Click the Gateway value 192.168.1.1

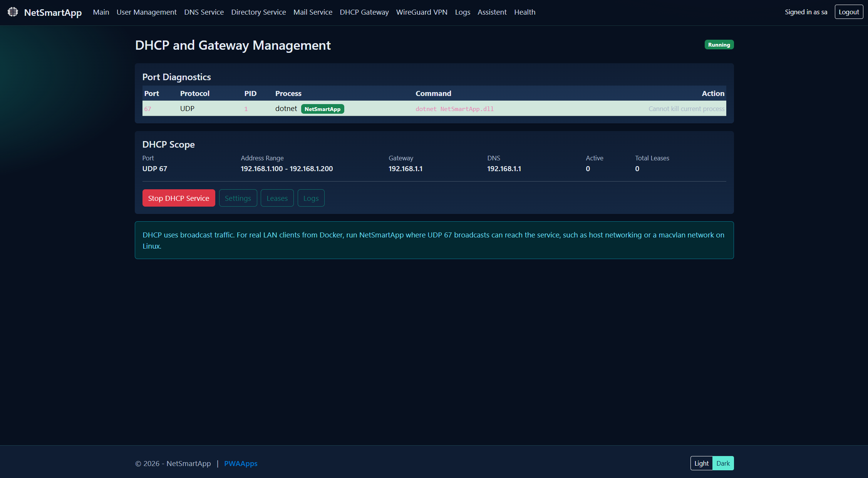click(x=406, y=168)
